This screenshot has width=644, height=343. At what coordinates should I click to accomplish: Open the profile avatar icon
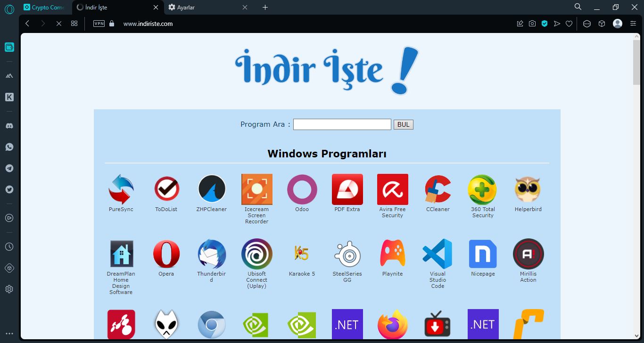tap(618, 24)
